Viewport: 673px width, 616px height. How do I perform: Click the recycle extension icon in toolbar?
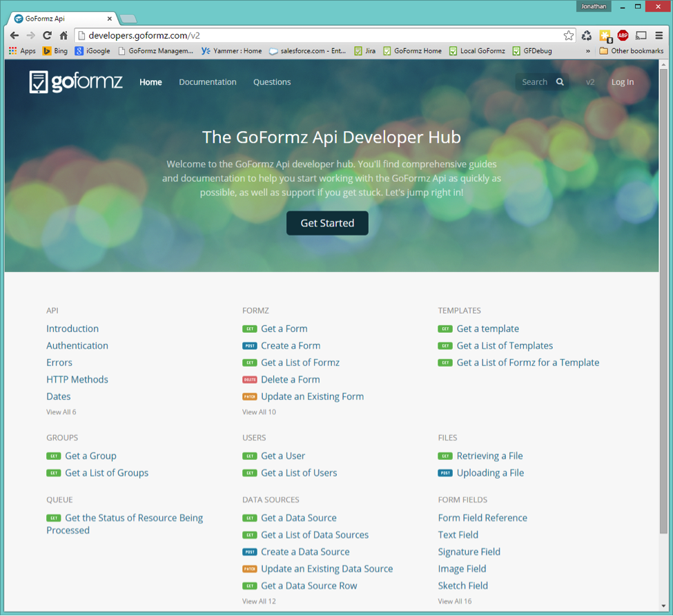[x=587, y=36]
